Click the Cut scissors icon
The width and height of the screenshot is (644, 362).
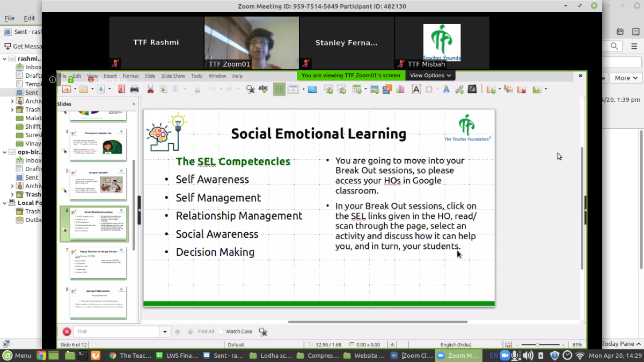[x=150, y=89]
